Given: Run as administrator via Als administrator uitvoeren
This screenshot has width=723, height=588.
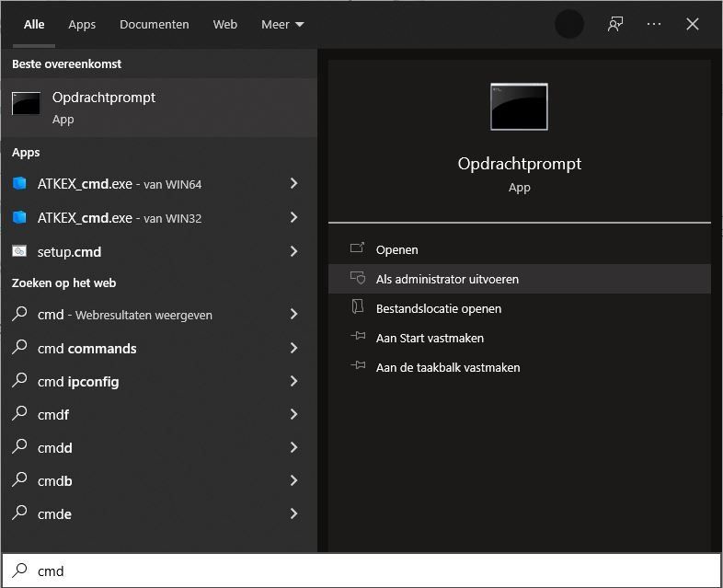Looking at the screenshot, I should point(519,279).
